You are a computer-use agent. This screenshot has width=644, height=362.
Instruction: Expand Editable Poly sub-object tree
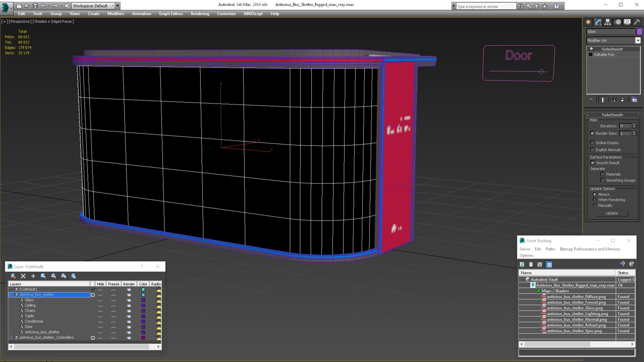coord(591,55)
